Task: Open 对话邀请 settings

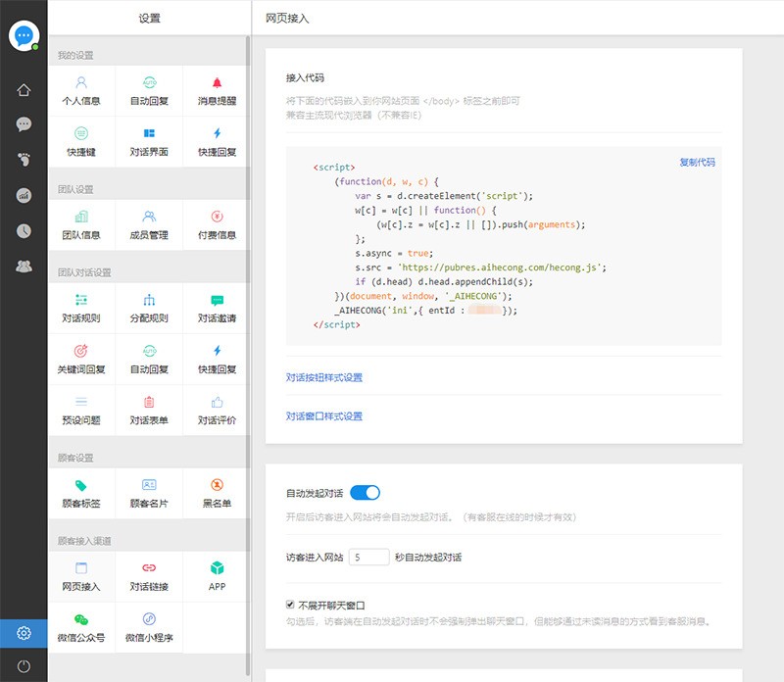Action: 217,309
